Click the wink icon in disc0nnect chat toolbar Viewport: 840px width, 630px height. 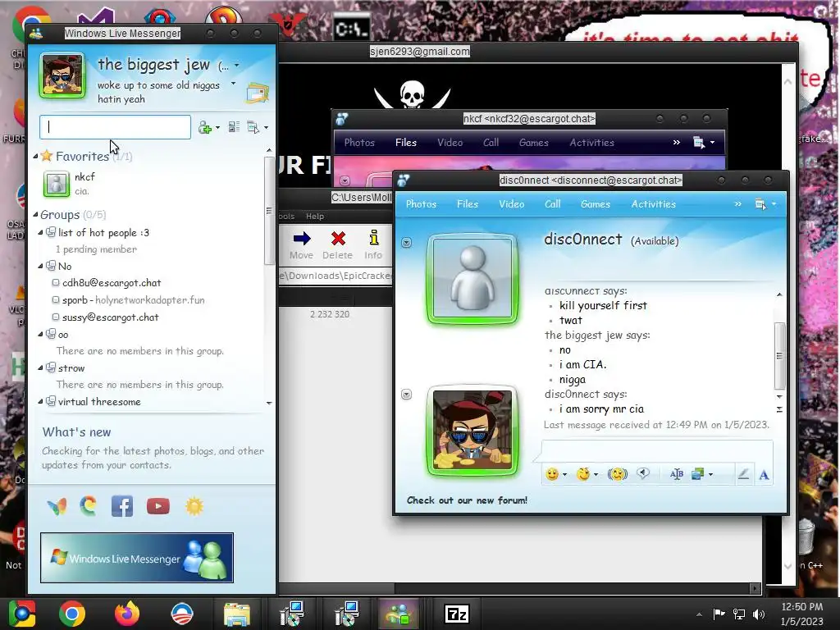click(x=583, y=474)
